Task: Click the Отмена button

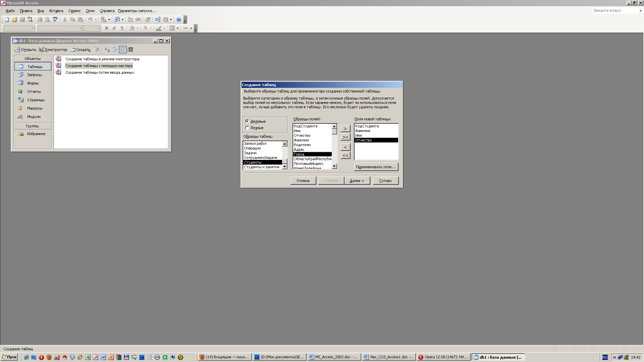Action: (303, 181)
